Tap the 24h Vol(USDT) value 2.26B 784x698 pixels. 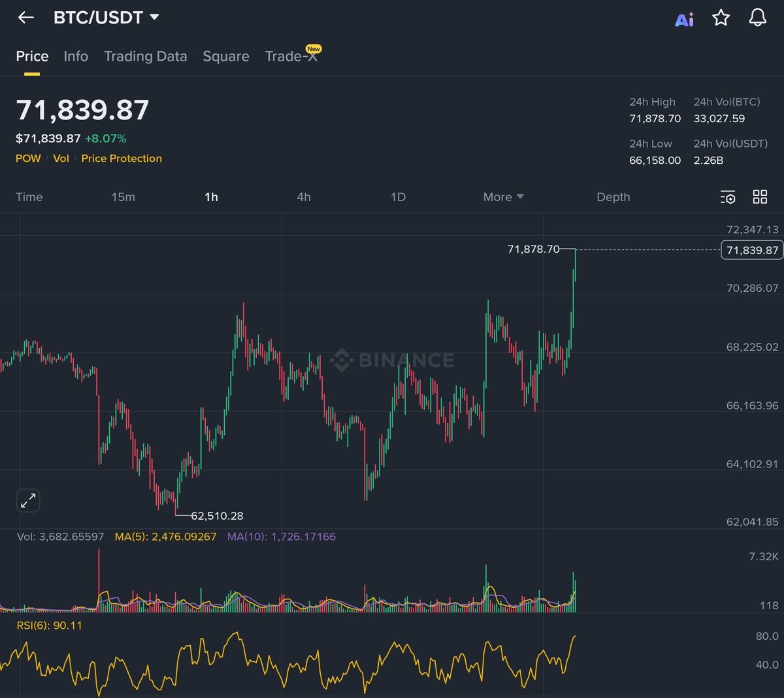pyautogui.click(x=708, y=160)
